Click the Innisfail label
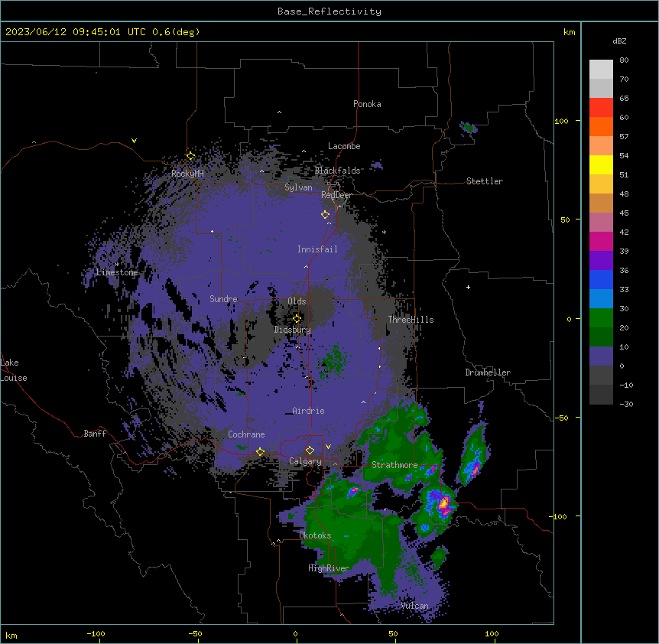Viewport: 659px width, 644px height. pyautogui.click(x=317, y=249)
